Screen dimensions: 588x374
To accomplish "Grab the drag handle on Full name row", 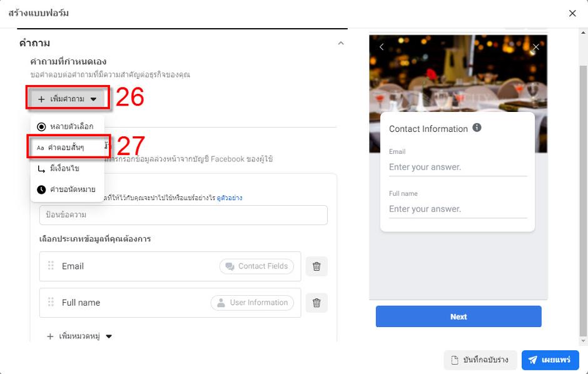I will point(51,302).
